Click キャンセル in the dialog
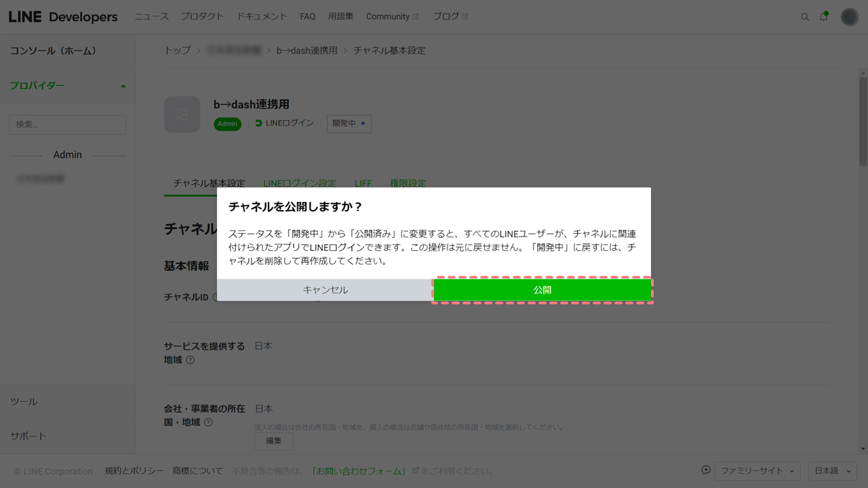The height and width of the screenshot is (488, 868). point(325,290)
